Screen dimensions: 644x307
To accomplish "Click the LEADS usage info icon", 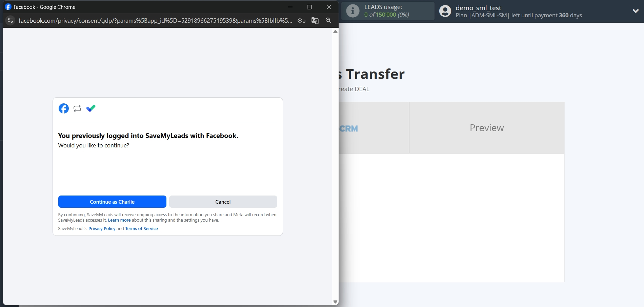I will (353, 11).
